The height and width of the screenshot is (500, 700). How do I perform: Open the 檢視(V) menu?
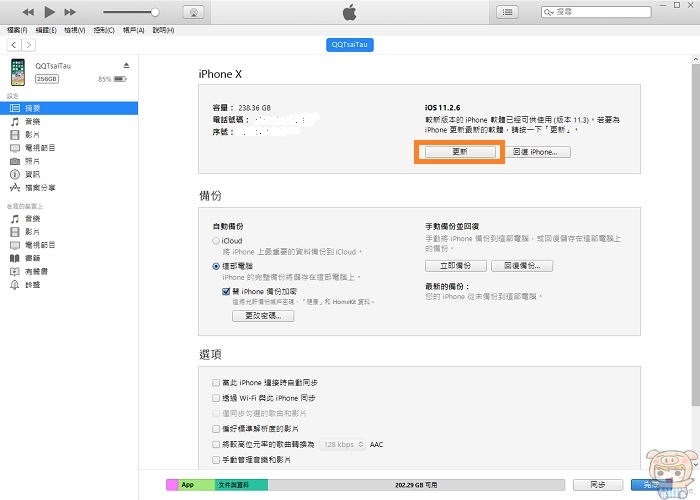point(75,30)
